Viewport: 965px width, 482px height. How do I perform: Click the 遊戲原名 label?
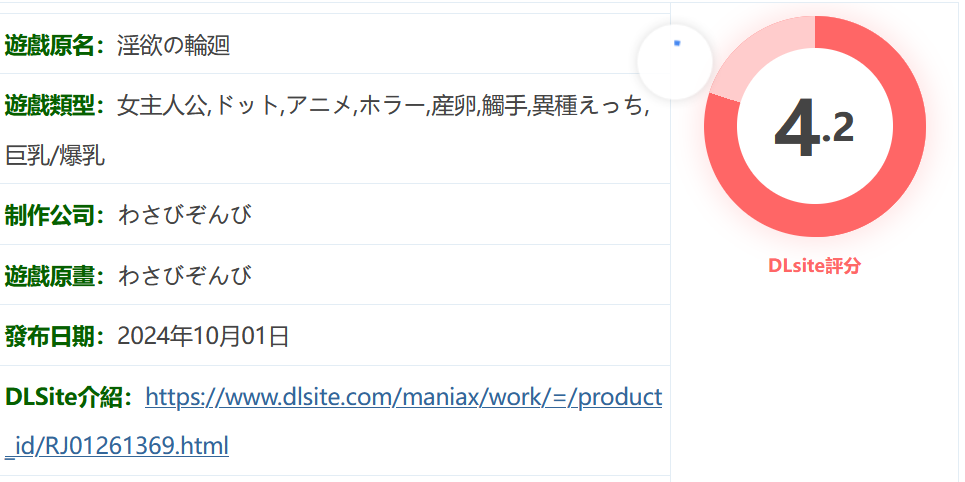pyautogui.click(x=54, y=45)
